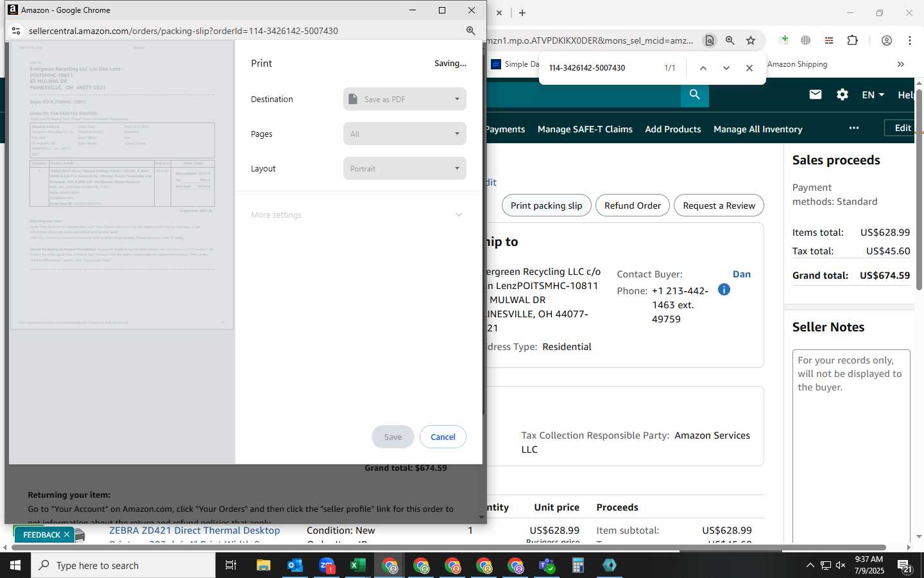
Task: Expand More settings in print dialog
Action: pyautogui.click(x=357, y=215)
